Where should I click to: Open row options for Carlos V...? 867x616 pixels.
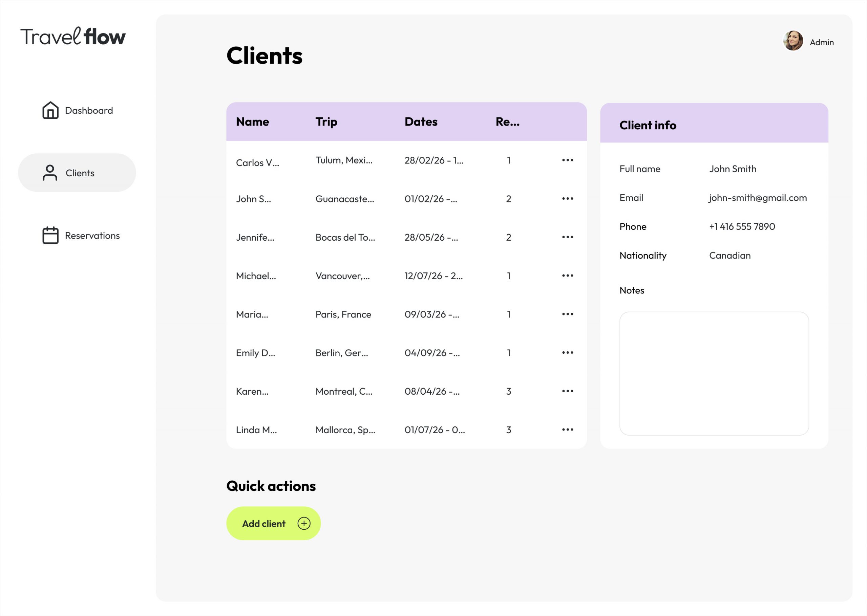click(x=567, y=160)
